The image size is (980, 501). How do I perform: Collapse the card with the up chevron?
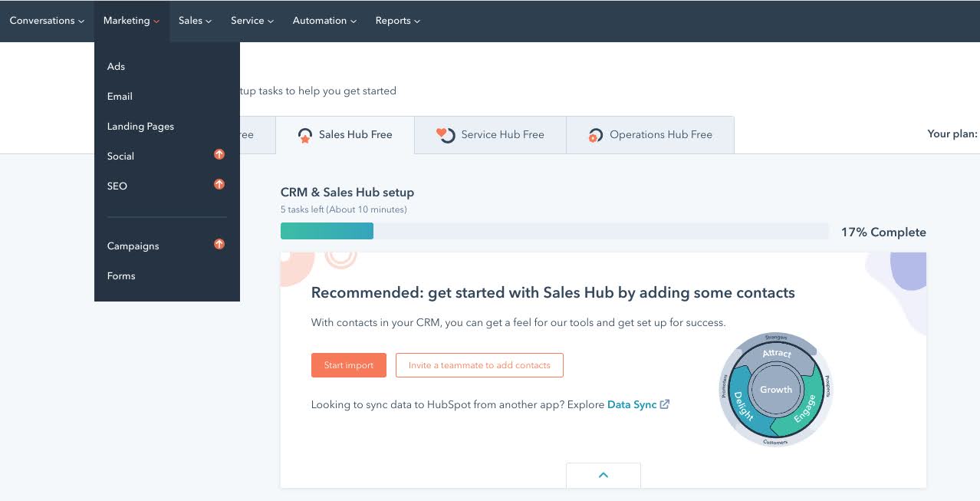pos(603,475)
